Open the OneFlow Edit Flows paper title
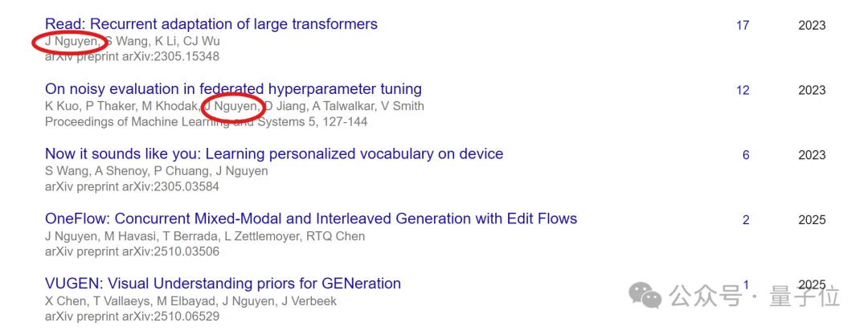 pyautogui.click(x=311, y=219)
